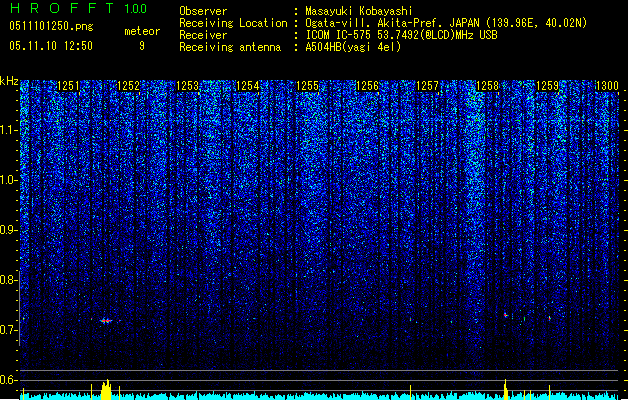Click the HROFFT title text
The height and width of the screenshot is (400, 629).
coord(63,8)
